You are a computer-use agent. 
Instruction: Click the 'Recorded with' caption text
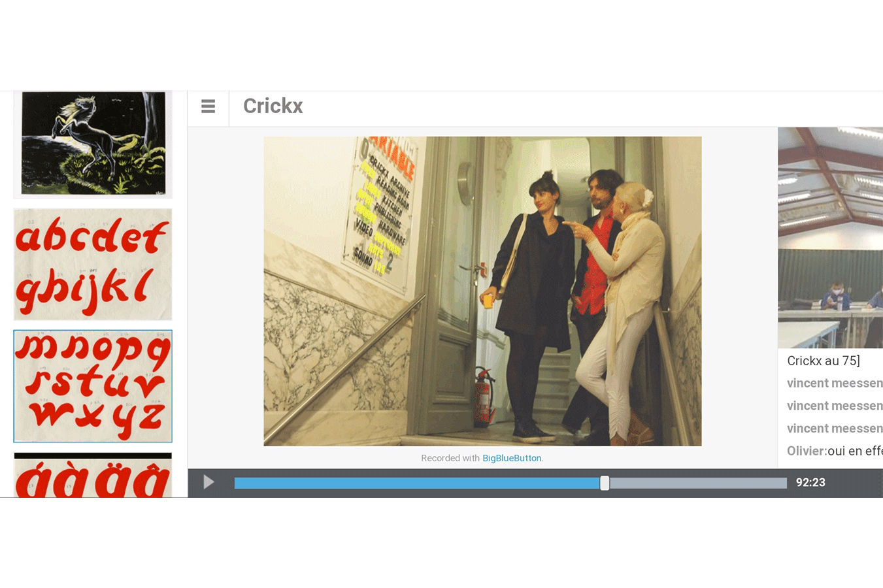(450, 458)
